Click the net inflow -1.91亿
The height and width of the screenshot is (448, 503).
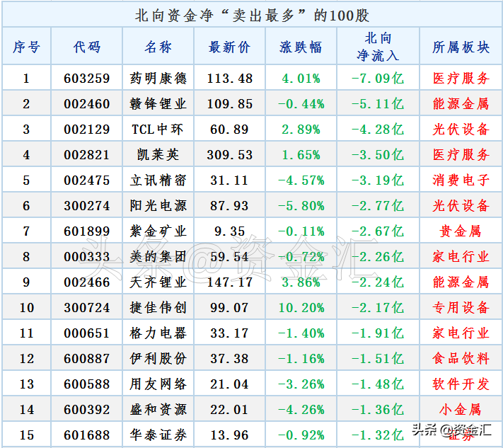click(378, 333)
